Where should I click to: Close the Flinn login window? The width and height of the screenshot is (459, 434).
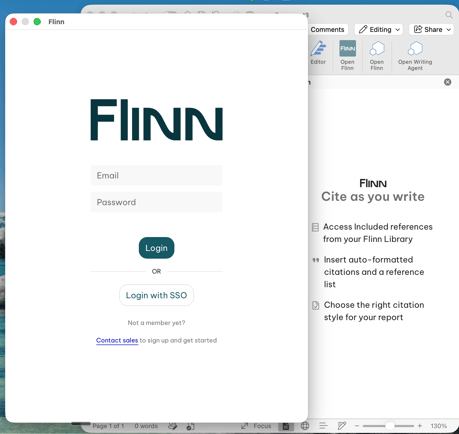pos(13,22)
